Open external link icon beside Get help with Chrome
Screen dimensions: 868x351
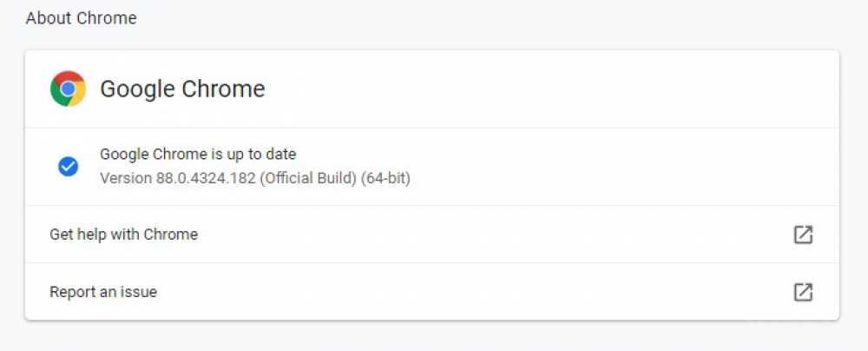[803, 235]
